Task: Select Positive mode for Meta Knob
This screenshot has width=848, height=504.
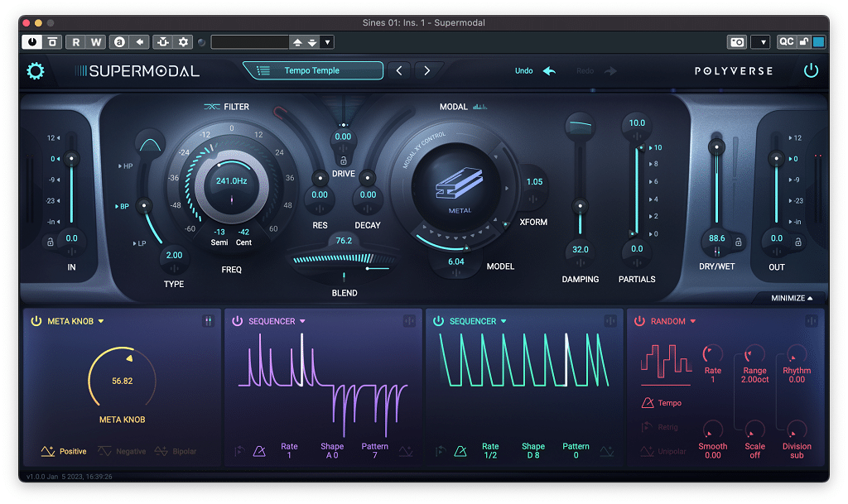Action: pyautogui.click(x=64, y=451)
